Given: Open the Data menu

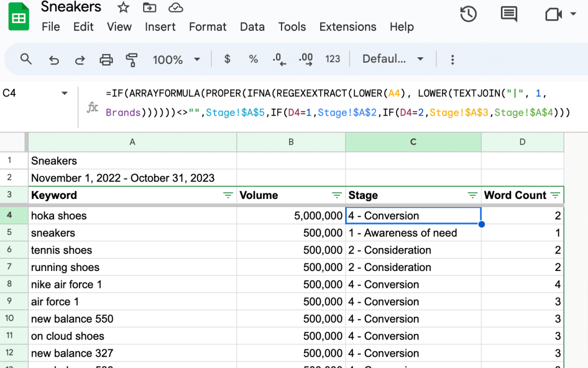Looking at the screenshot, I should tap(252, 27).
